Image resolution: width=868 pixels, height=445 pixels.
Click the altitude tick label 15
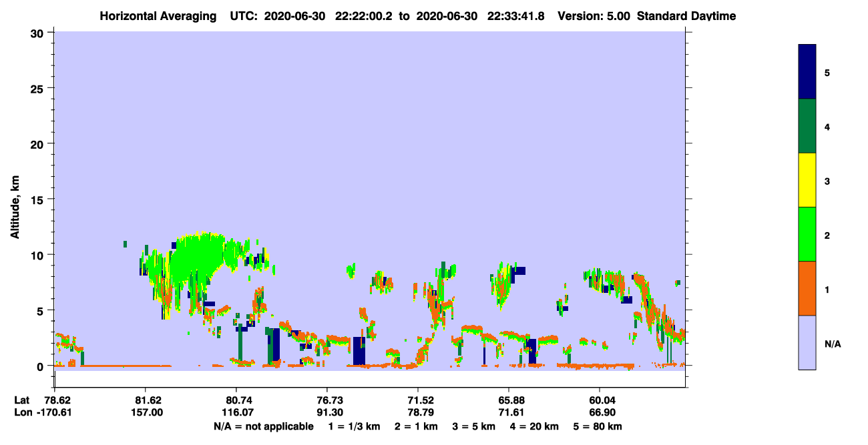38,199
